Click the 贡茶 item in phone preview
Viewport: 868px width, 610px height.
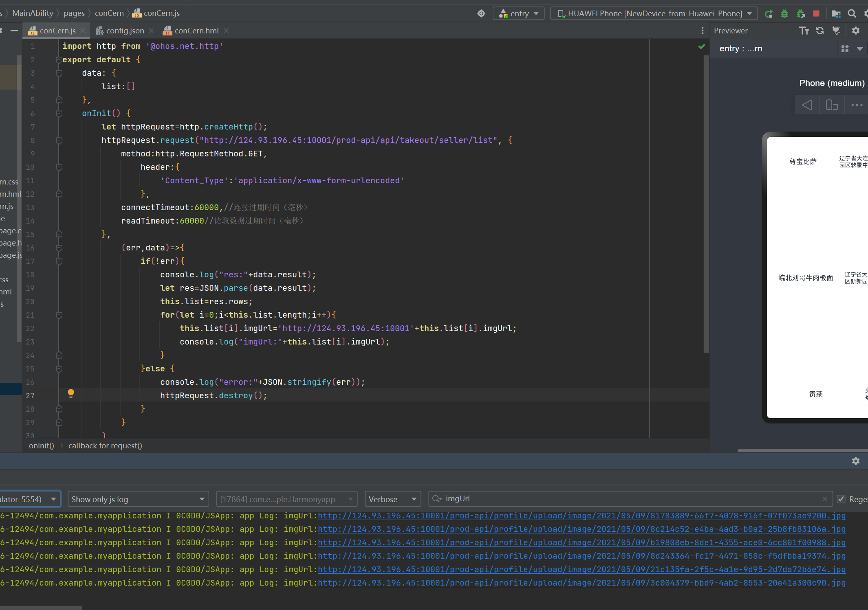(x=816, y=394)
